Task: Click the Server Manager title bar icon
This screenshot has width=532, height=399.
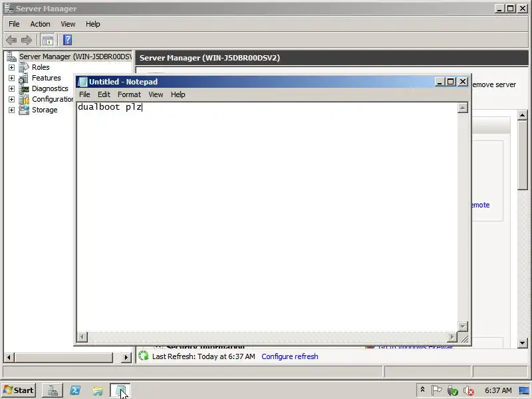Action: [x=9, y=8]
